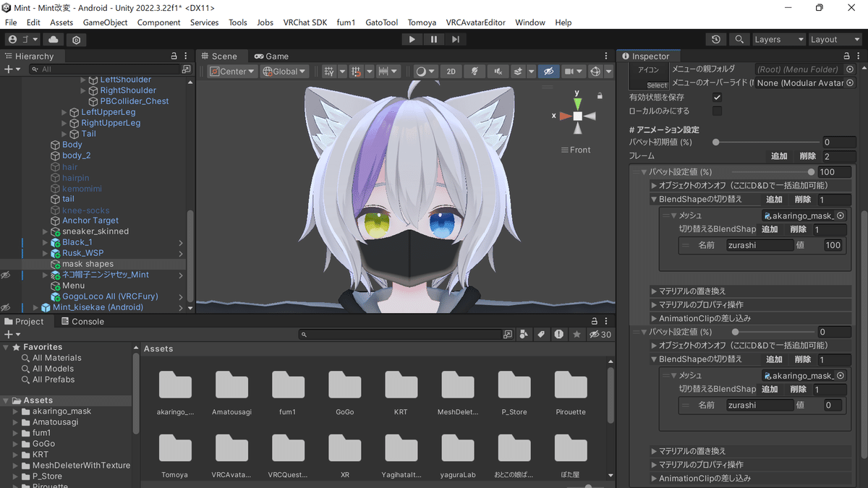Open the VRChat SDK menu

[305, 22]
